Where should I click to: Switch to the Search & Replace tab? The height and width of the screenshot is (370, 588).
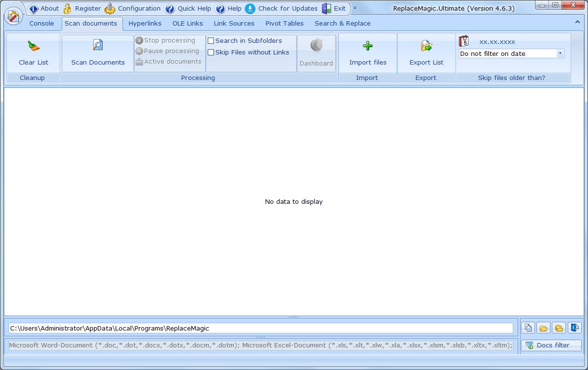[343, 23]
